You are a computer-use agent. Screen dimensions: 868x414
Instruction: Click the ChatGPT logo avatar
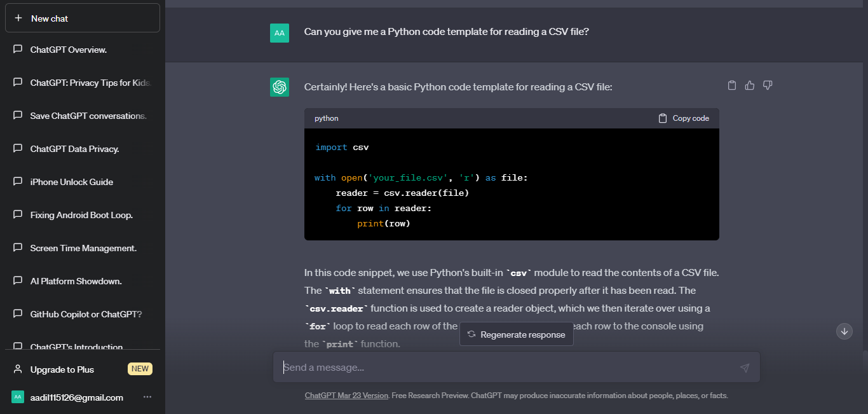click(x=280, y=87)
